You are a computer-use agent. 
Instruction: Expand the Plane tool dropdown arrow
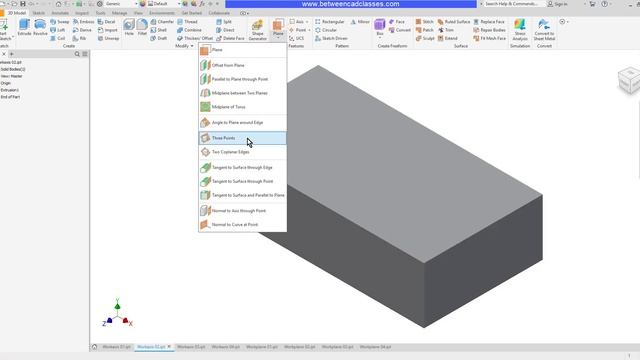point(278,38)
